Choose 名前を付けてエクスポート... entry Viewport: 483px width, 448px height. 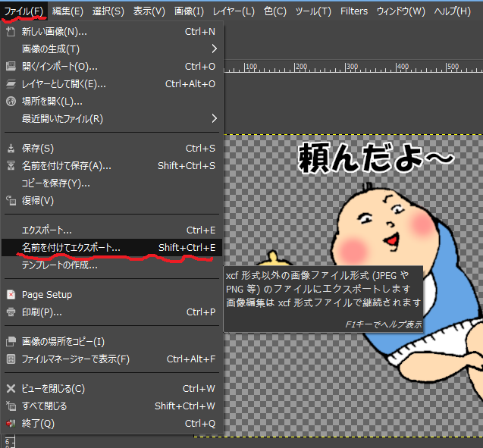tap(111, 248)
